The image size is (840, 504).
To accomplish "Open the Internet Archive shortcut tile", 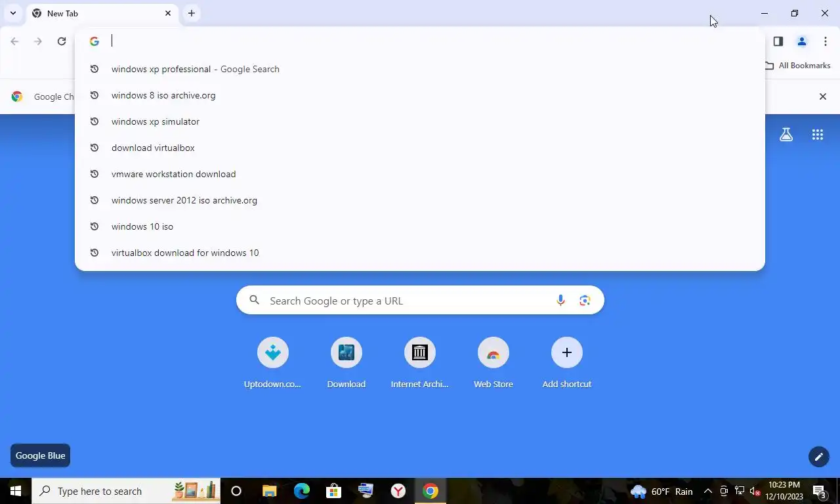I will [x=420, y=363].
